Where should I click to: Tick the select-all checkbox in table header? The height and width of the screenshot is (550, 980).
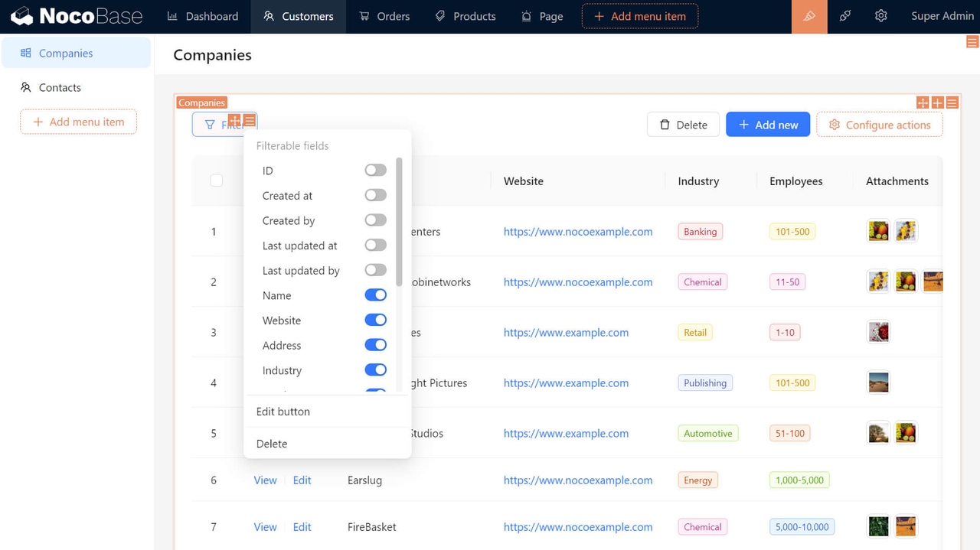tap(217, 181)
